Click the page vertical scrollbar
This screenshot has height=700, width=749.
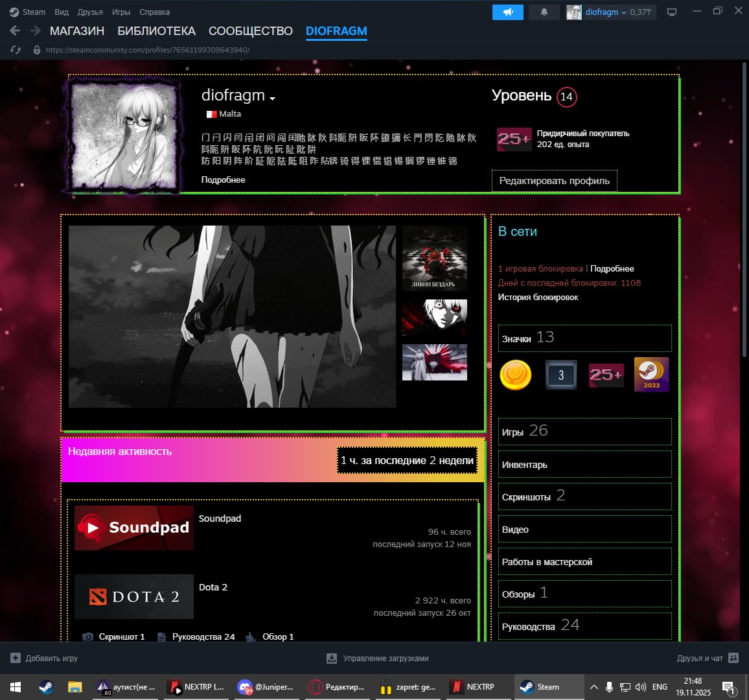744,207
